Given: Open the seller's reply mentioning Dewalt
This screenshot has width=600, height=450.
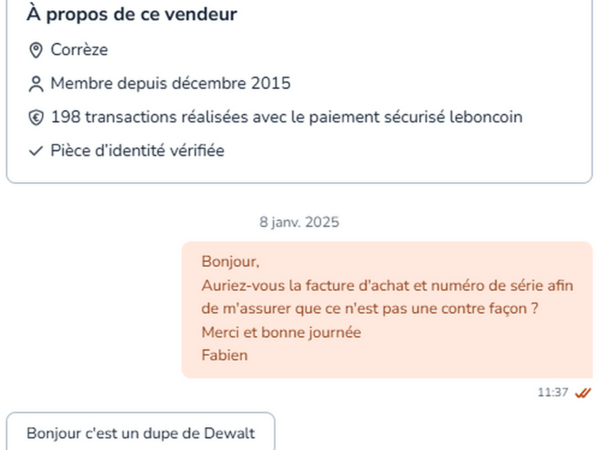Looking at the screenshot, I should [x=140, y=433].
